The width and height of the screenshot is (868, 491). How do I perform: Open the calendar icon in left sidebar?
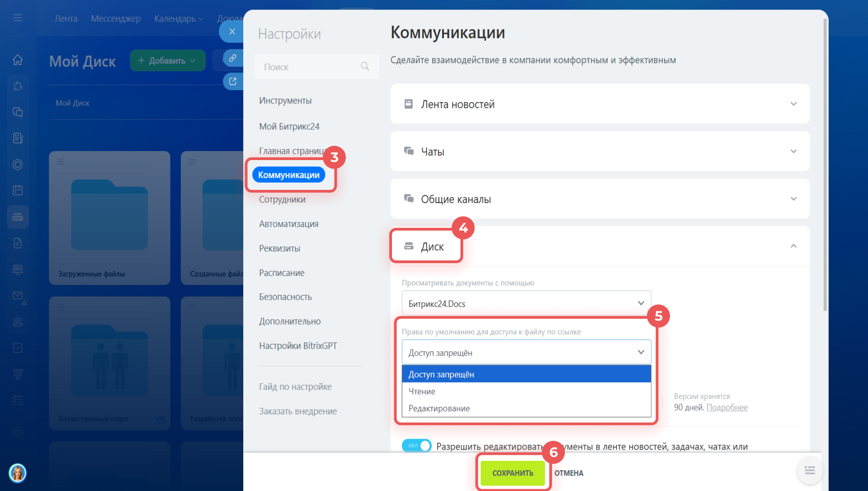[x=18, y=190]
